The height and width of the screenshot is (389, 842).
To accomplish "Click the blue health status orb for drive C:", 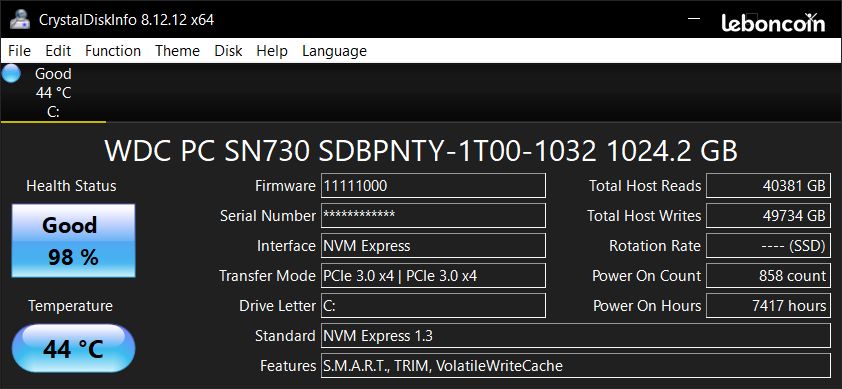I will pyautogui.click(x=11, y=74).
